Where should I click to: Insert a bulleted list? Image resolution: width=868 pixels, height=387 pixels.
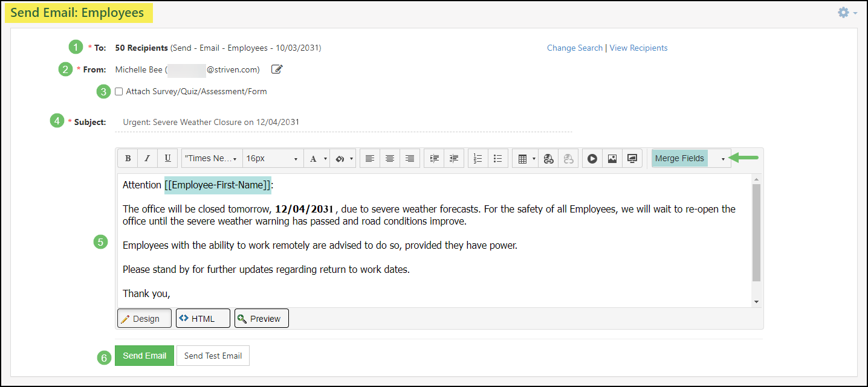[498, 158]
